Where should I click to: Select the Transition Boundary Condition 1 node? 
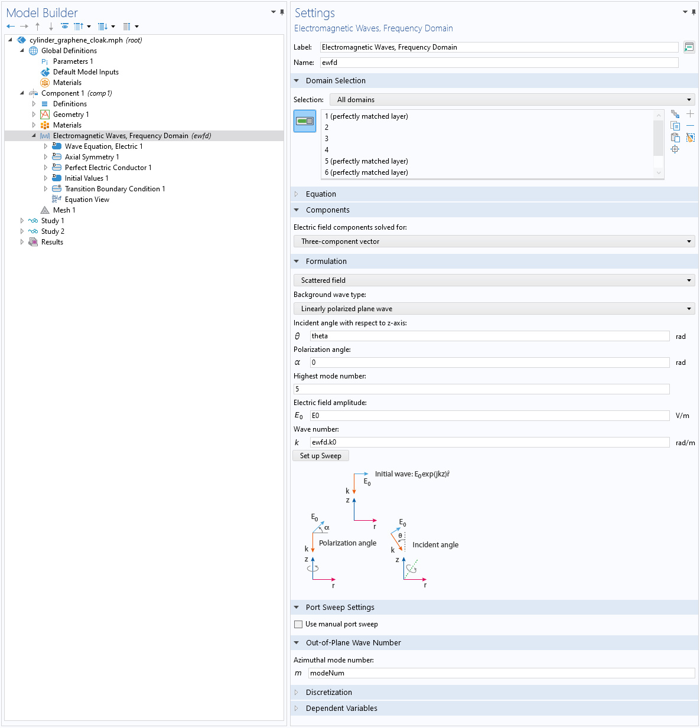115,189
